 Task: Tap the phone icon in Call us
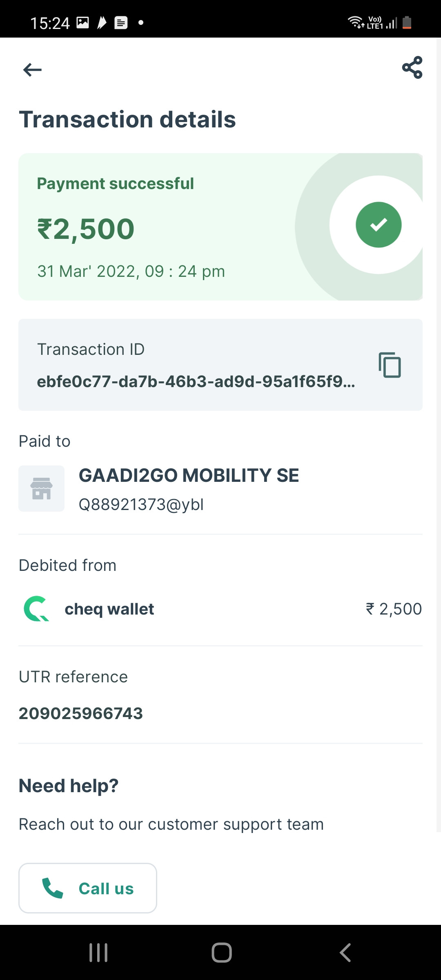click(53, 889)
